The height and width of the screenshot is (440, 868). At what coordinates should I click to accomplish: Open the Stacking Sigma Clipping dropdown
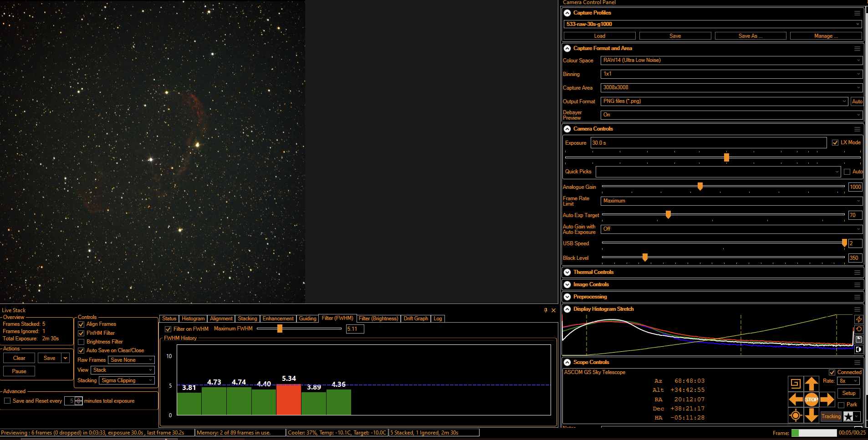point(127,380)
